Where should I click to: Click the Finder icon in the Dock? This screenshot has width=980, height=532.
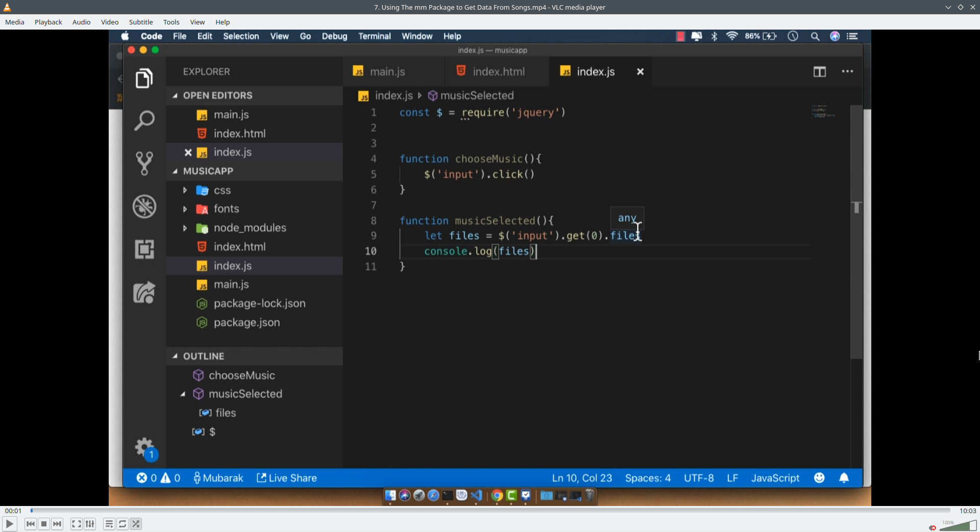click(390, 495)
